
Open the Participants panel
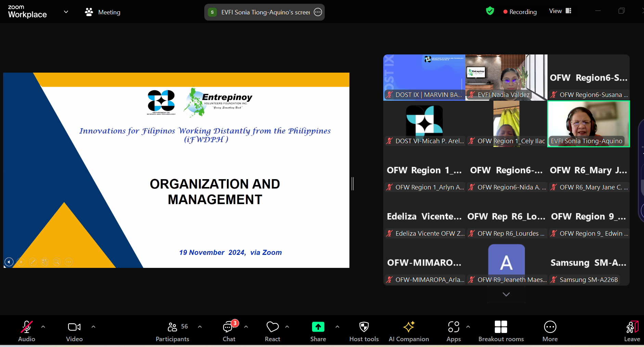172,331
